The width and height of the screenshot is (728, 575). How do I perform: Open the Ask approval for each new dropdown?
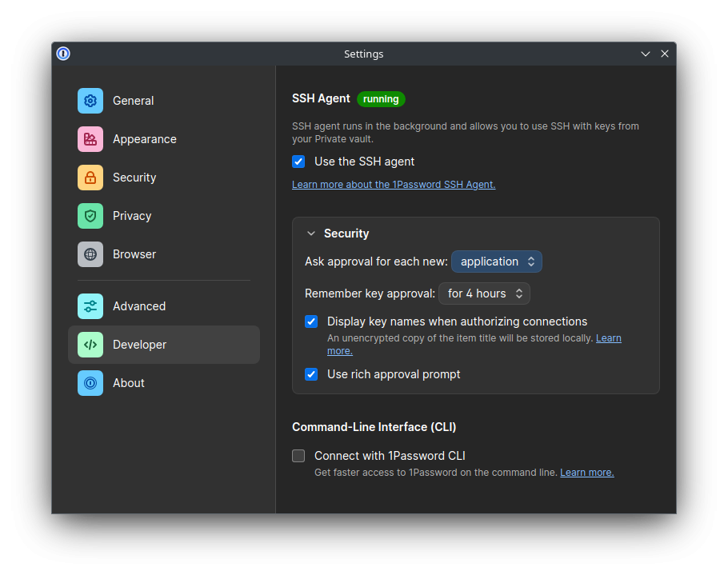coord(497,262)
